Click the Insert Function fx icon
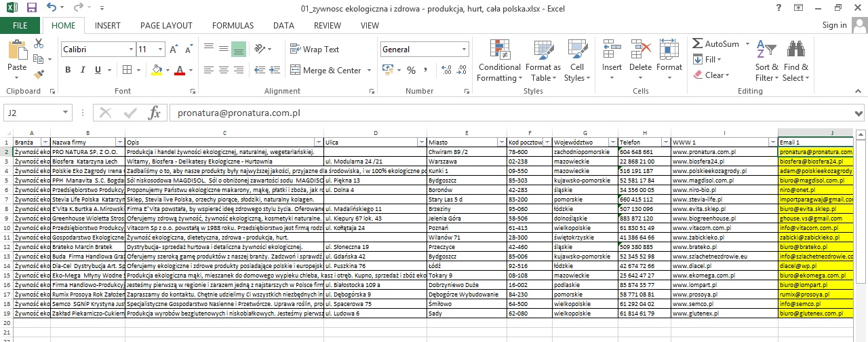The height and width of the screenshot is (342, 868). pos(154,113)
